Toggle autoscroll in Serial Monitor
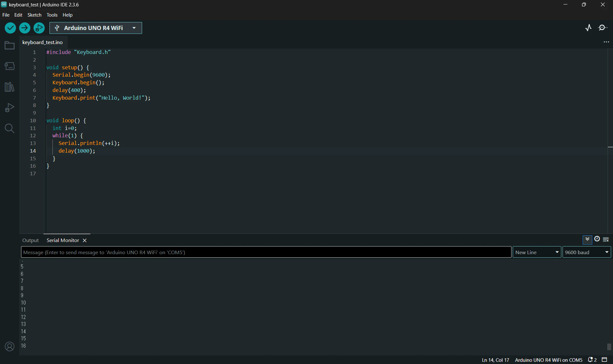This screenshot has height=364, width=613. [x=587, y=239]
